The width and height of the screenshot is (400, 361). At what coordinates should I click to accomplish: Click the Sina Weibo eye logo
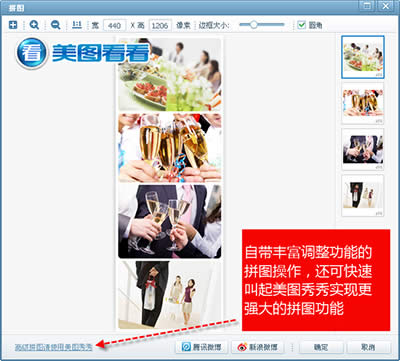click(x=242, y=347)
